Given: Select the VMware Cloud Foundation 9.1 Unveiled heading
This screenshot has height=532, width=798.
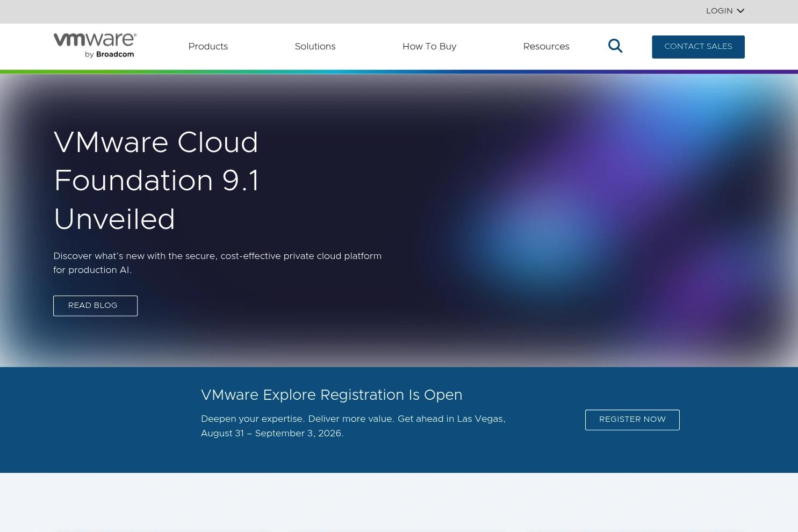Looking at the screenshot, I should [x=157, y=181].
